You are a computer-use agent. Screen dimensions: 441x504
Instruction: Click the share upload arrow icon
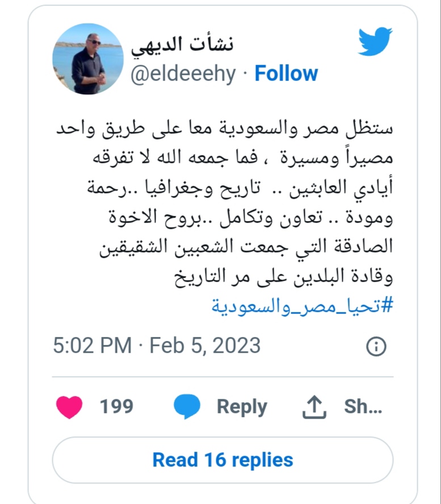314,407
